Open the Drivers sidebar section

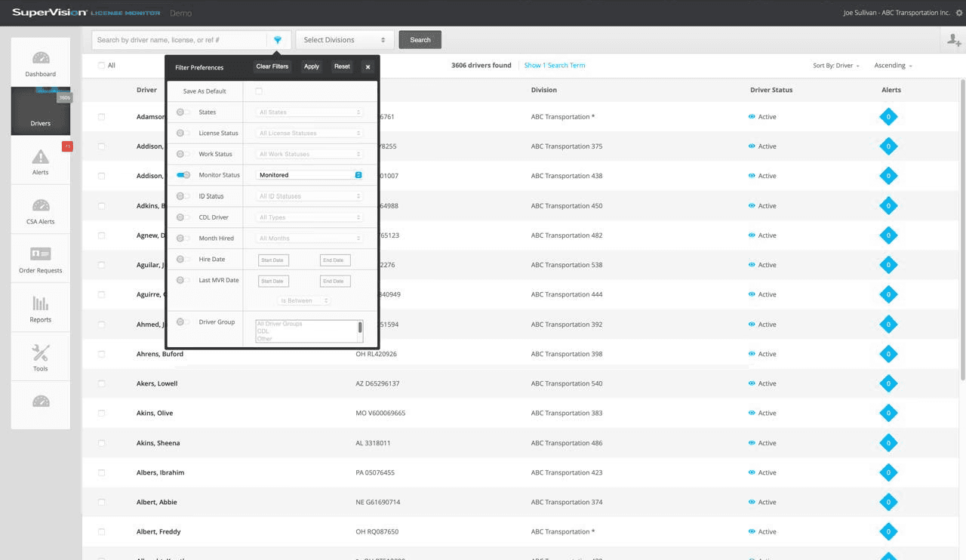41,111
